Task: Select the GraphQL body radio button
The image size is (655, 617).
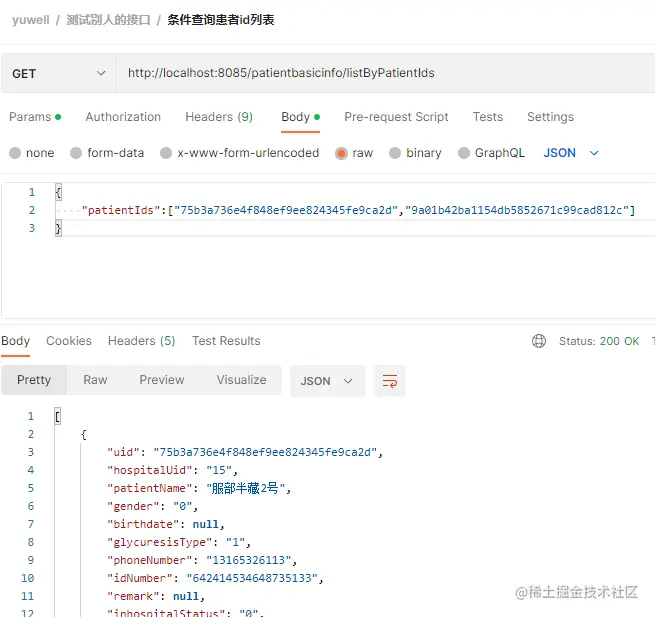Action: point(464,153)
